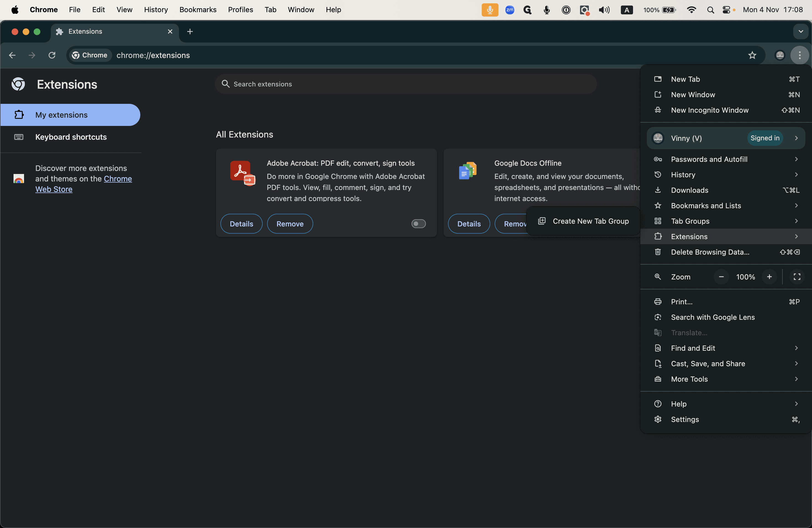Remove the Adobe Acrobat extension
Image resolution: width=812 pixels, height=528 pixels.
[x=290, y=224]
